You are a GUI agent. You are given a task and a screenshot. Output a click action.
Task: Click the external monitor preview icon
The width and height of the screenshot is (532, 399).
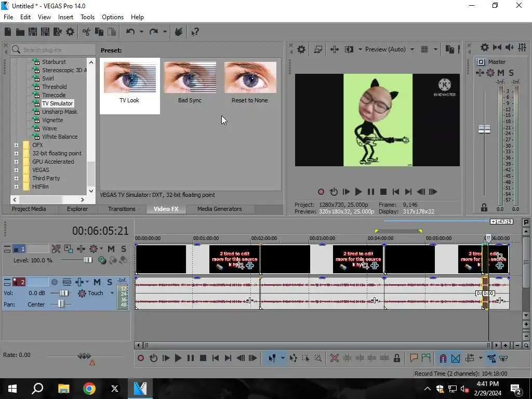(x=318, y=49)
